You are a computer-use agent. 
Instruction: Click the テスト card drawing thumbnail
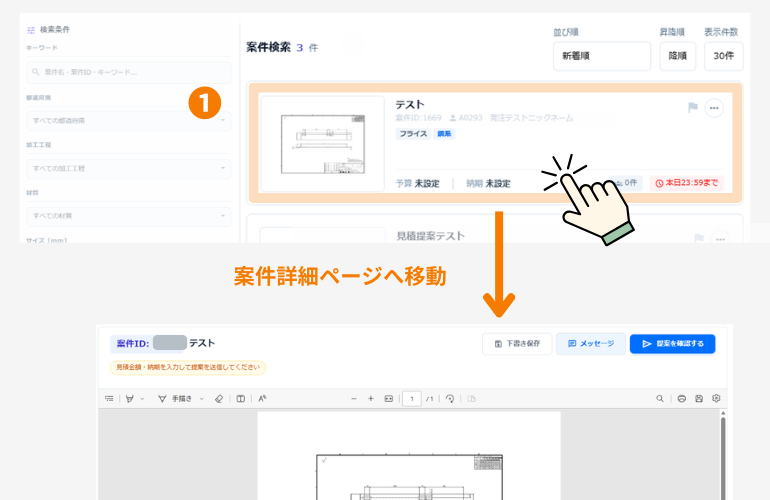click(323, 143)
